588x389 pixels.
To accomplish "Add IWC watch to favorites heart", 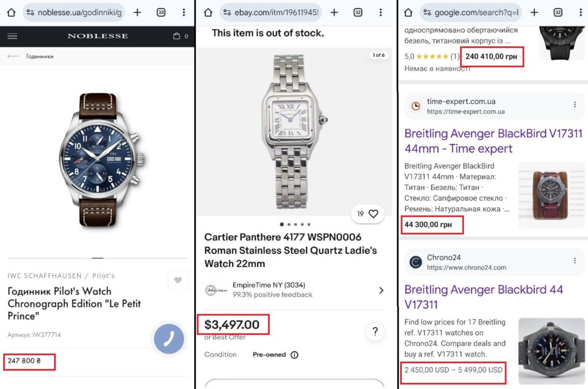I will [177, 281].
